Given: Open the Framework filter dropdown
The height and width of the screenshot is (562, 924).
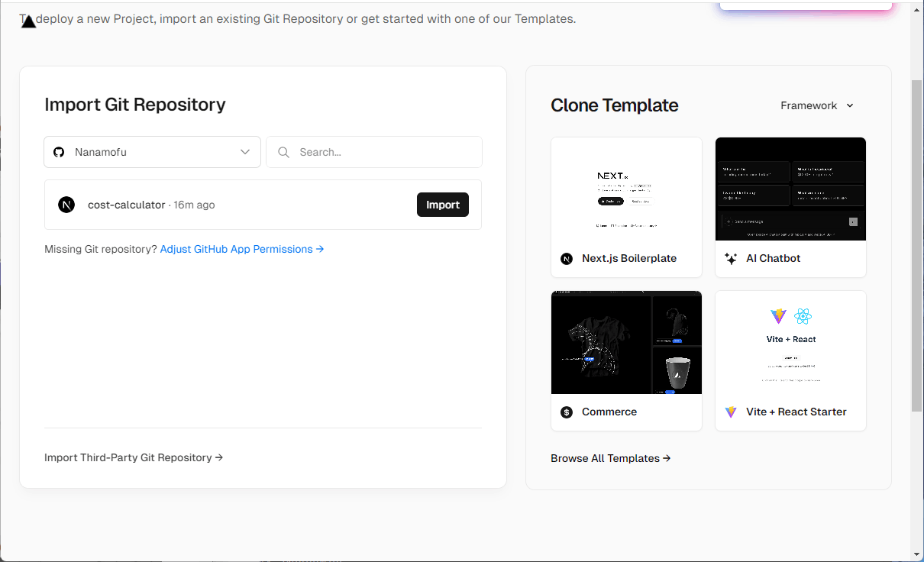Looking at the screenshot, I should pyautogui.click(x=817, y=105).
